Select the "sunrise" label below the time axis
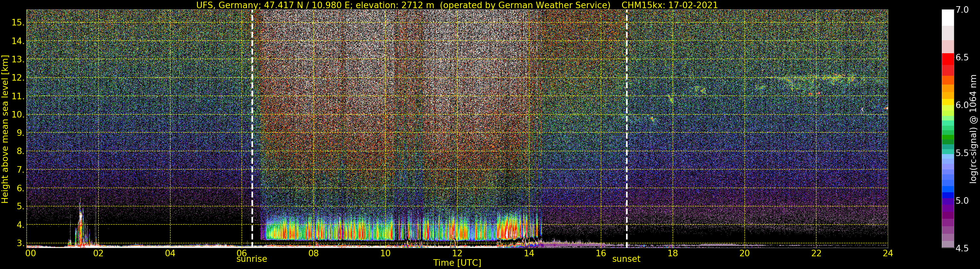 point(252,259)
